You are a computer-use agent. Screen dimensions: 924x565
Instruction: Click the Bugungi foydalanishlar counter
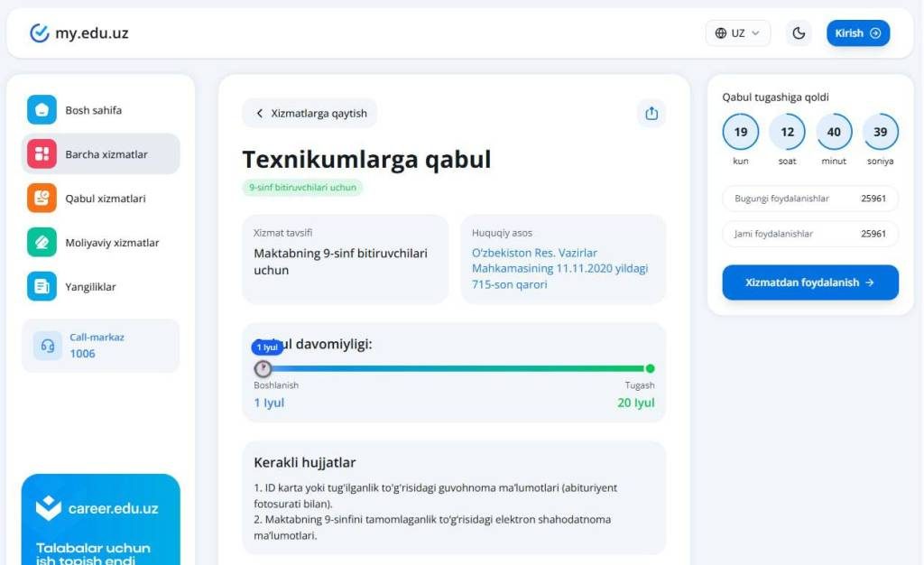[x=810, y=199]
